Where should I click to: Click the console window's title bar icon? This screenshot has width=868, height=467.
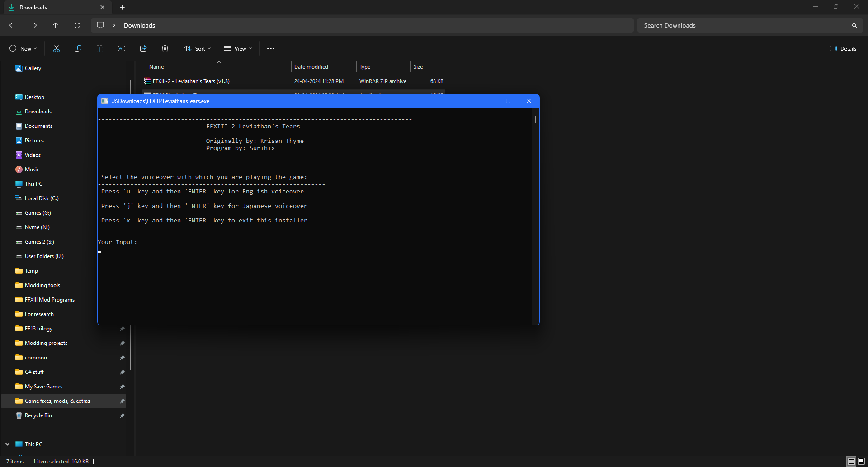click(104, 101)
